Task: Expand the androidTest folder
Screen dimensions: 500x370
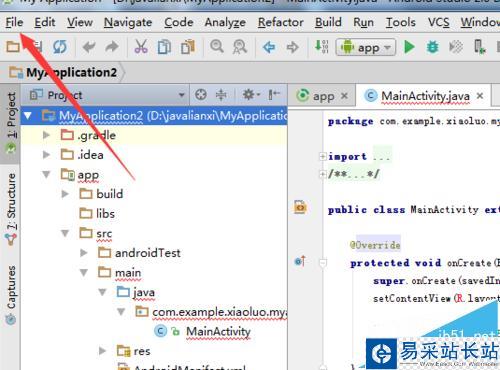Action: [x=84, y=253]
